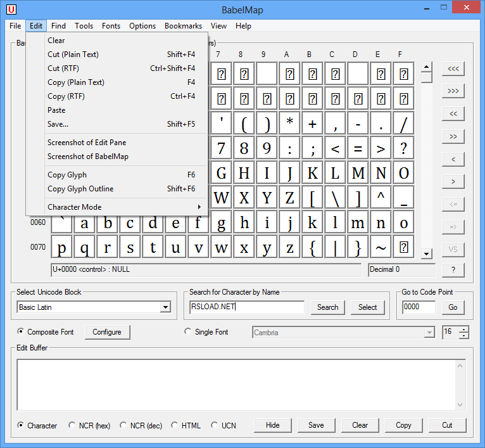The height and width of the screenshot is (448, 485).
Task: Open the Tools menu
Action: point(84,26)
